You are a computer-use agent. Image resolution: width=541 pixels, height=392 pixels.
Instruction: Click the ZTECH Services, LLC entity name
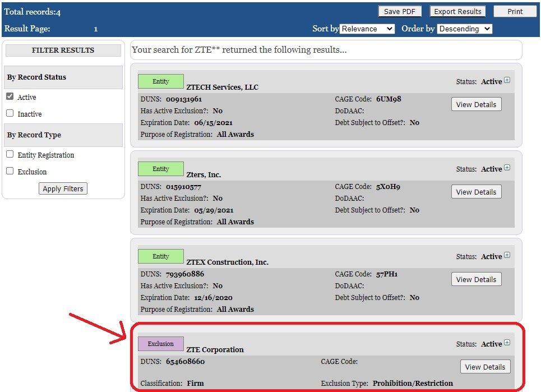(x=222, y=87)
